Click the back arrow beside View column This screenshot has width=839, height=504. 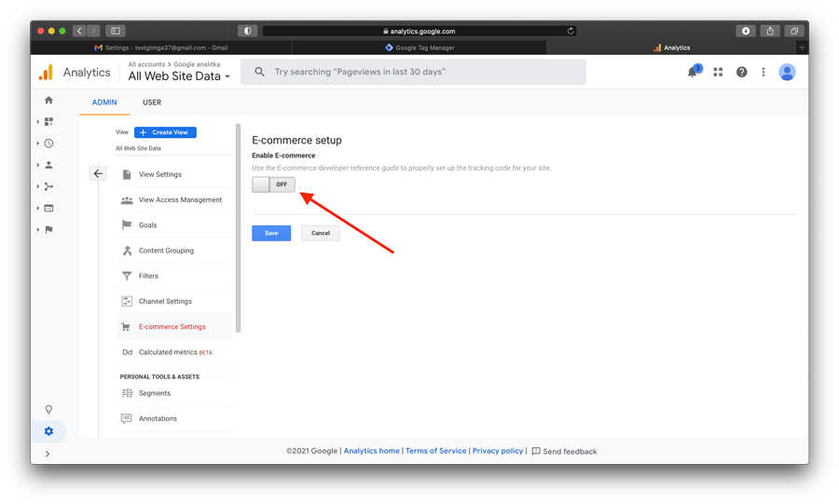pos(98,173)
